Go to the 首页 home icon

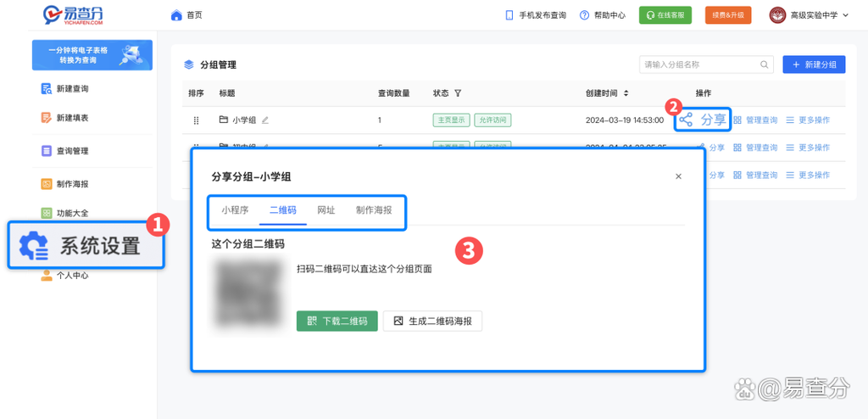coord(176,15)
